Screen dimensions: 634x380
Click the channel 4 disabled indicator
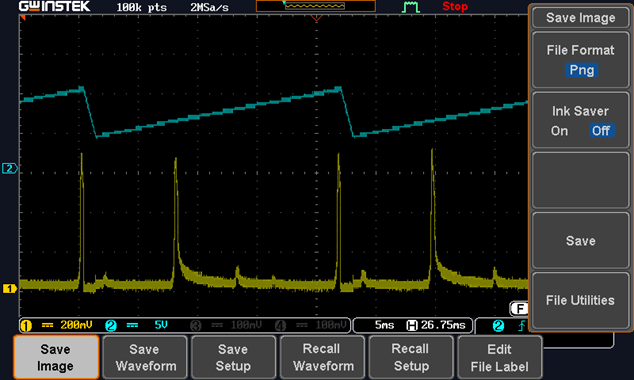281,325
